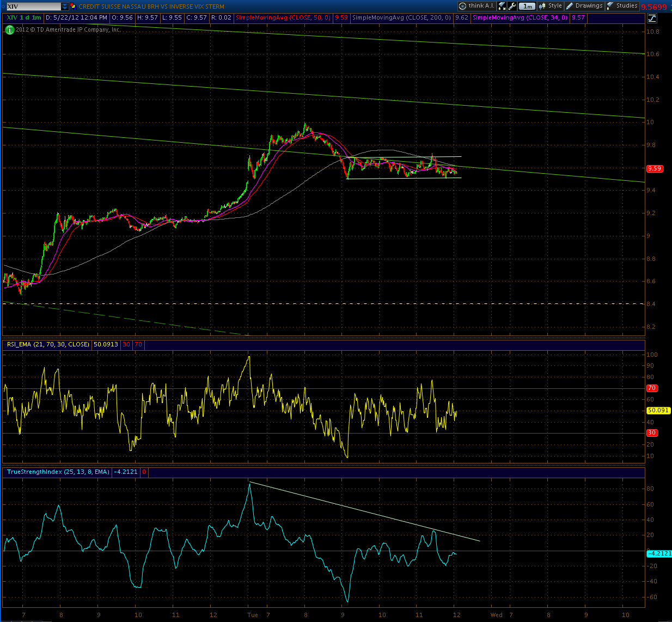Screen dimensions: 672x622
Task: Click the small circle left of symbol
Action: pyautogui.click(x=3, y=7)
